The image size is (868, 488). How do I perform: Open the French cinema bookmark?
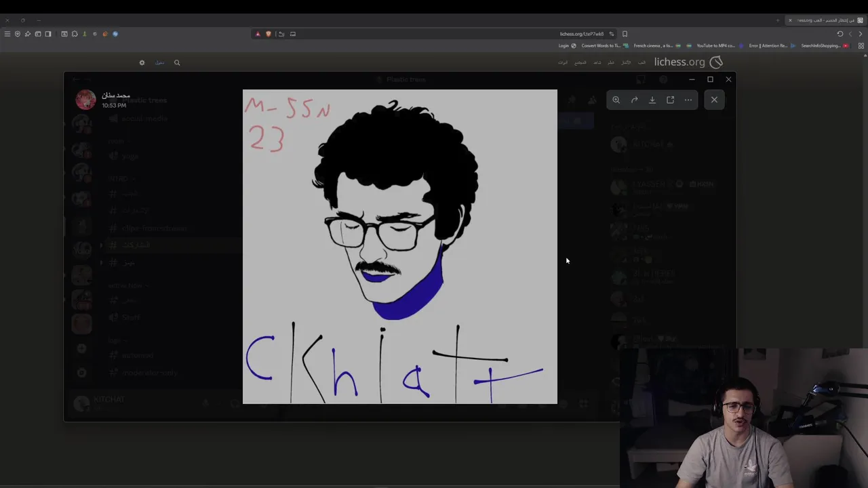click(x=658, y=45)
